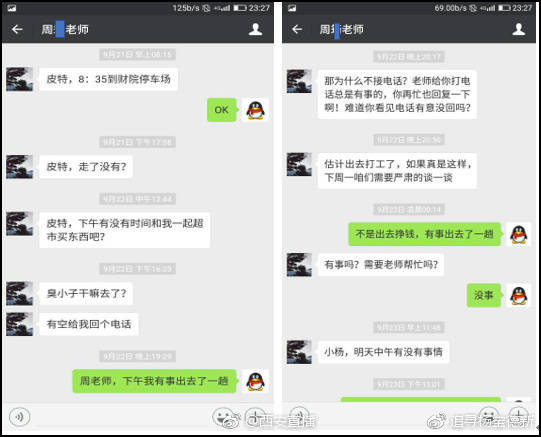The width and height of the screenshot is (541, 437).
Task: Tap the text input field in left chat
Action: tap(121, 417)
